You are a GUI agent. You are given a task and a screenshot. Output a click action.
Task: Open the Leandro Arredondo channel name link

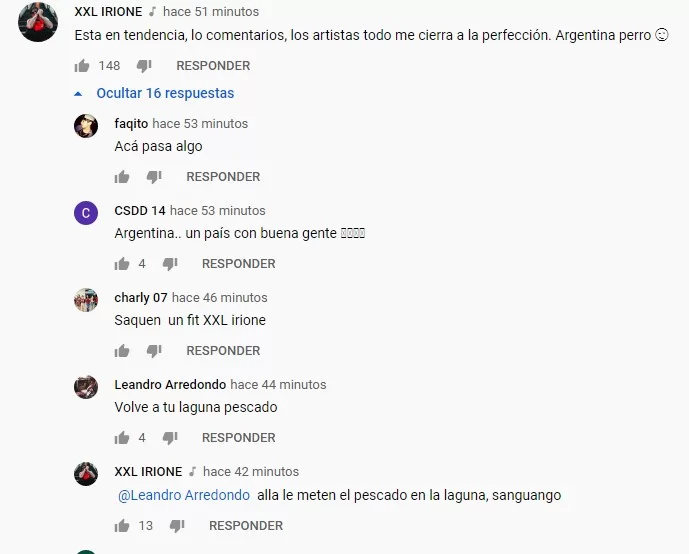pos(170,384)
